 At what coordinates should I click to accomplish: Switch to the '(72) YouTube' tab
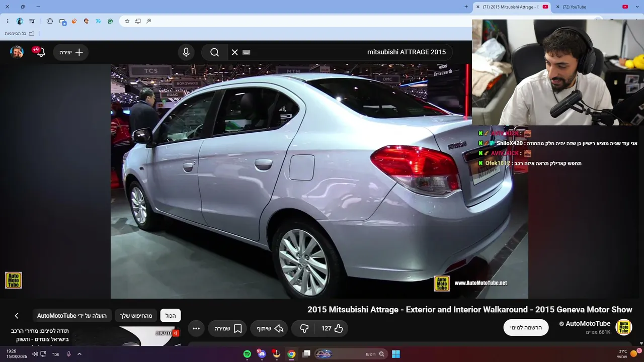click(592, 7)
